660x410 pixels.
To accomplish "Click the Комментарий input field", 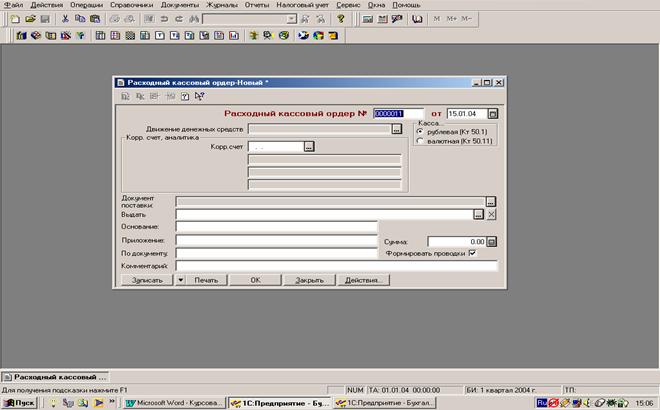I will (x=336, y=266).
